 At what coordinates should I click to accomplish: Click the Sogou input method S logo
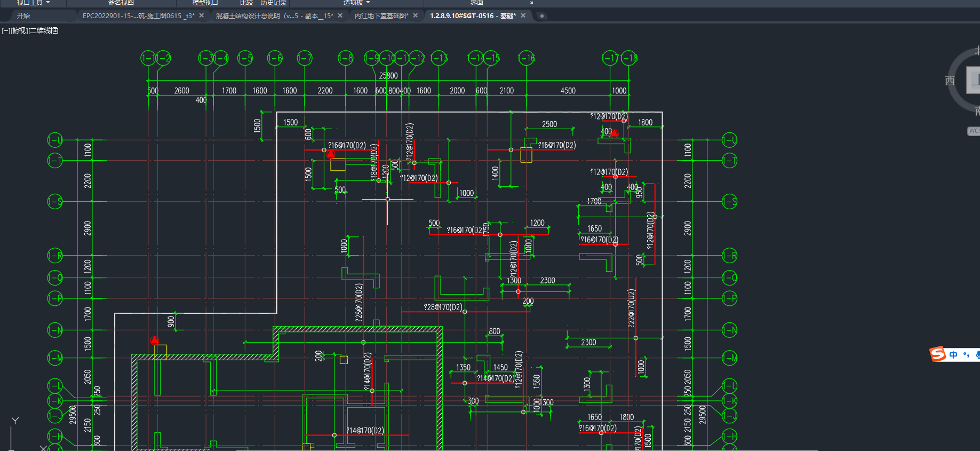point(937,354)
